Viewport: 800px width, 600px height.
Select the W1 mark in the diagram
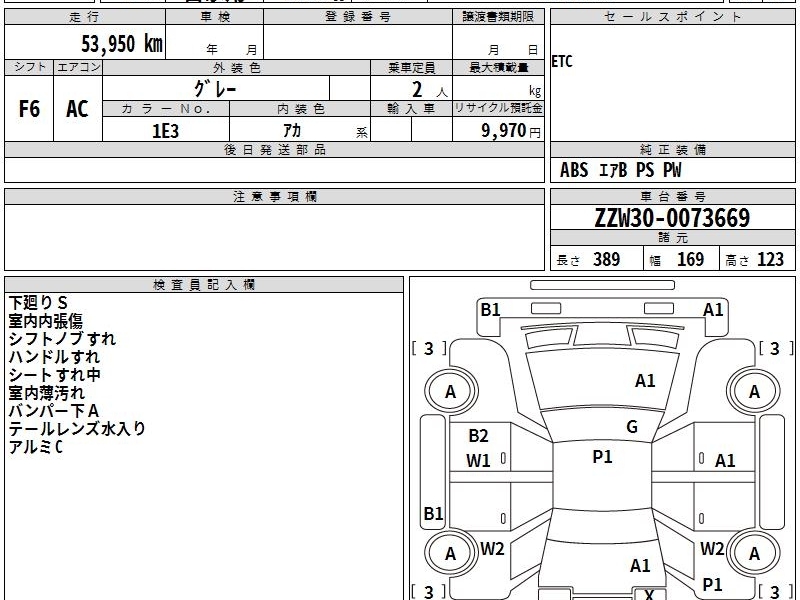[x=478, y=461]
